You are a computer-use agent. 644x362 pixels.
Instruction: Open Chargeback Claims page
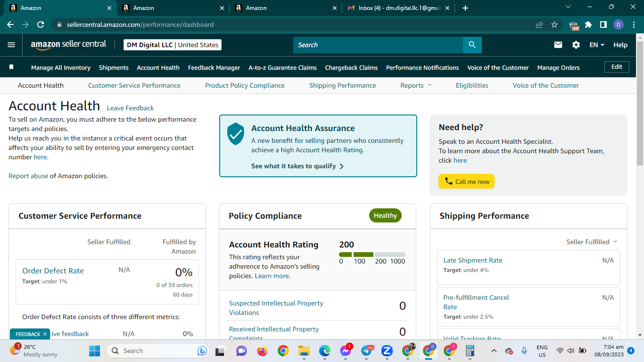(351, 67)
